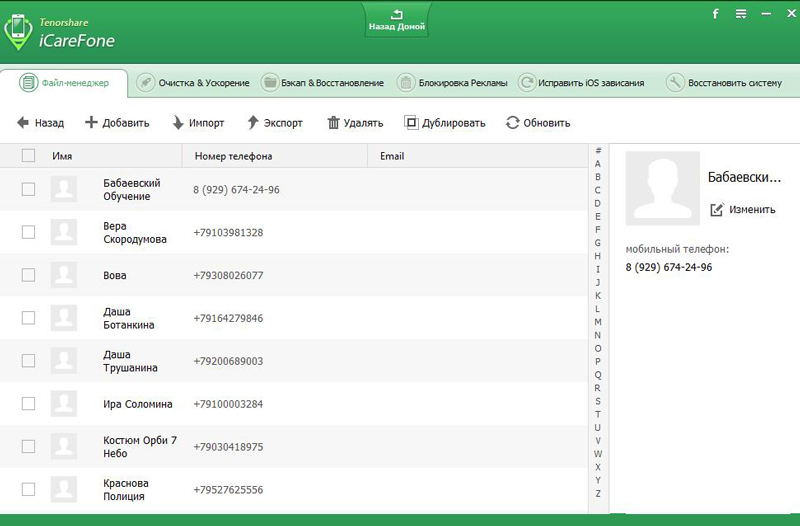Click the Email column header
Image resolution: width=800 pixels, height=526 pixels.
[x=392, y=156]
